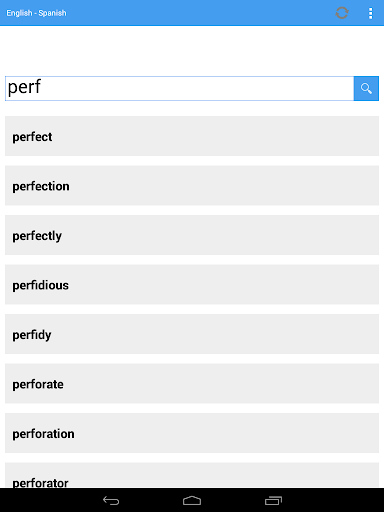Tap the Android back navigation icon
The height and width of the screenshot is (512, 384).
[x=111, y=500]
